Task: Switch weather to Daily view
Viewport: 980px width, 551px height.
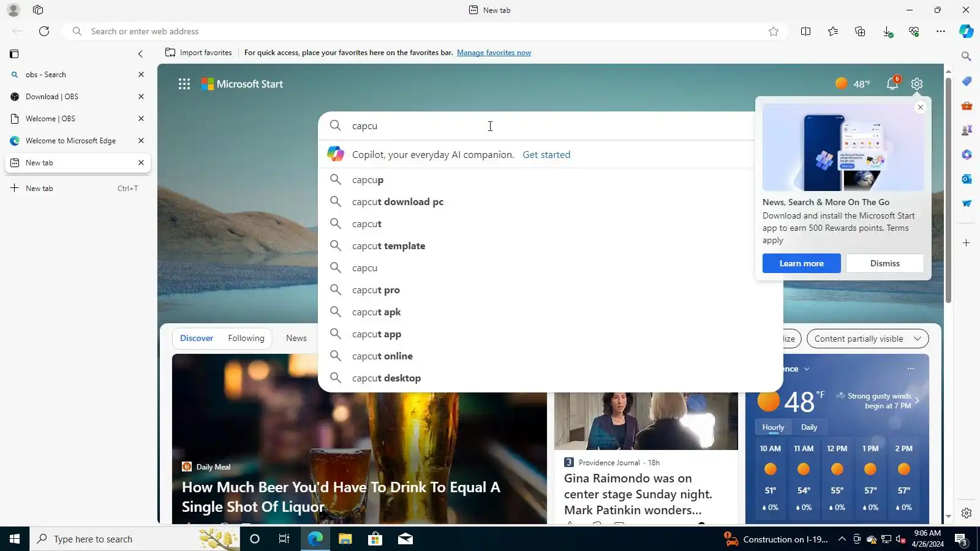Action: coord(809,427)
